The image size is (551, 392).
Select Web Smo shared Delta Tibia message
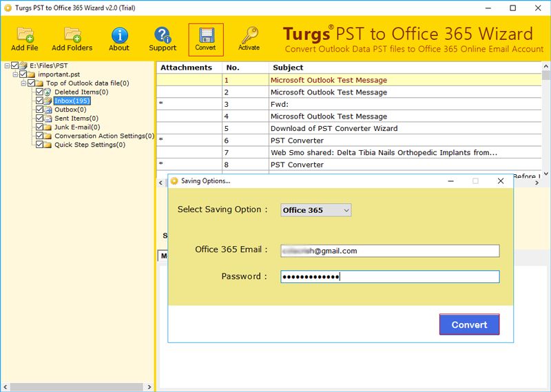coord(349,152)
